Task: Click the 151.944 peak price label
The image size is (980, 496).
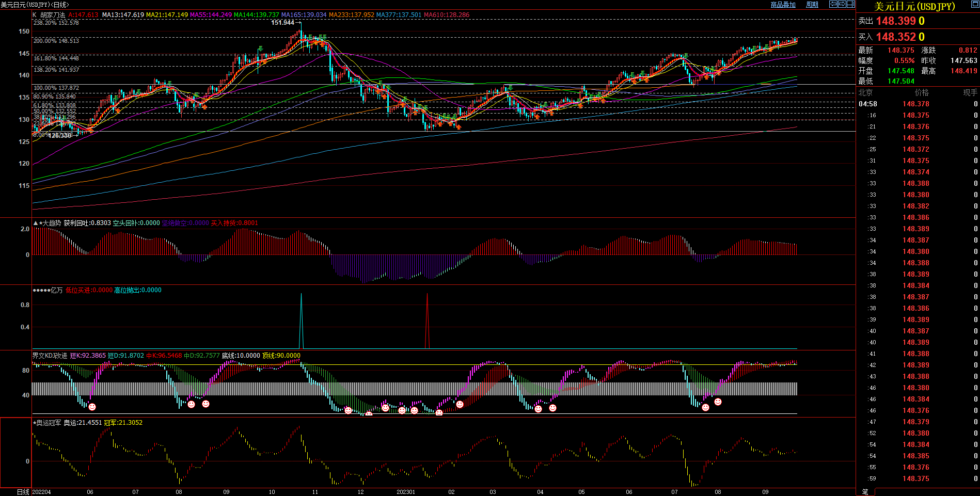Action: pyautogui.click(x=282, y=23)
